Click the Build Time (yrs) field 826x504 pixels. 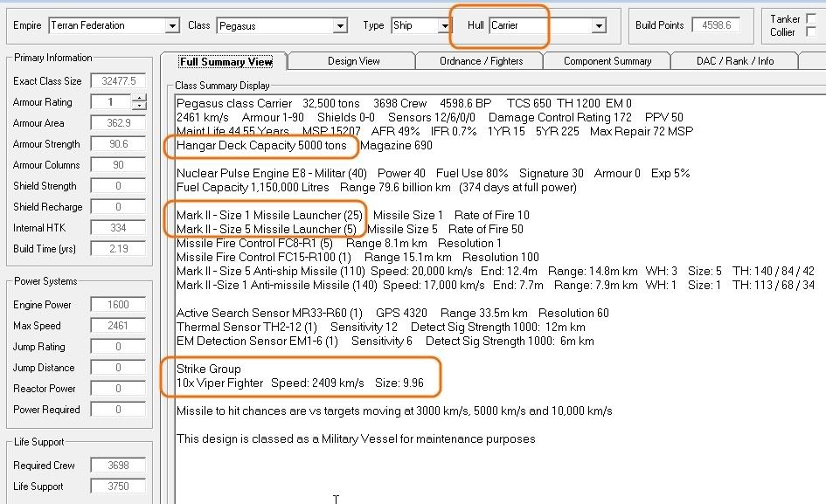[x=118, y=249]
